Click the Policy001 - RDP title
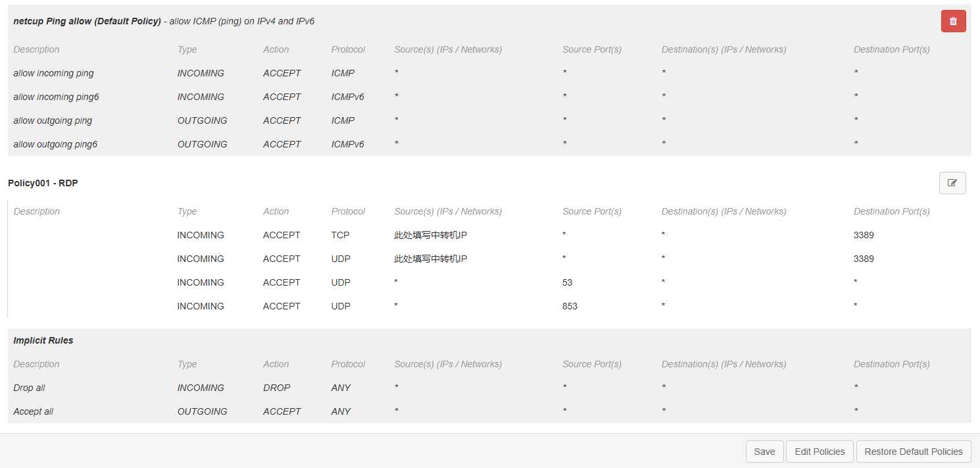This screenshot has width=980, height=468. [x=43, y=183]
